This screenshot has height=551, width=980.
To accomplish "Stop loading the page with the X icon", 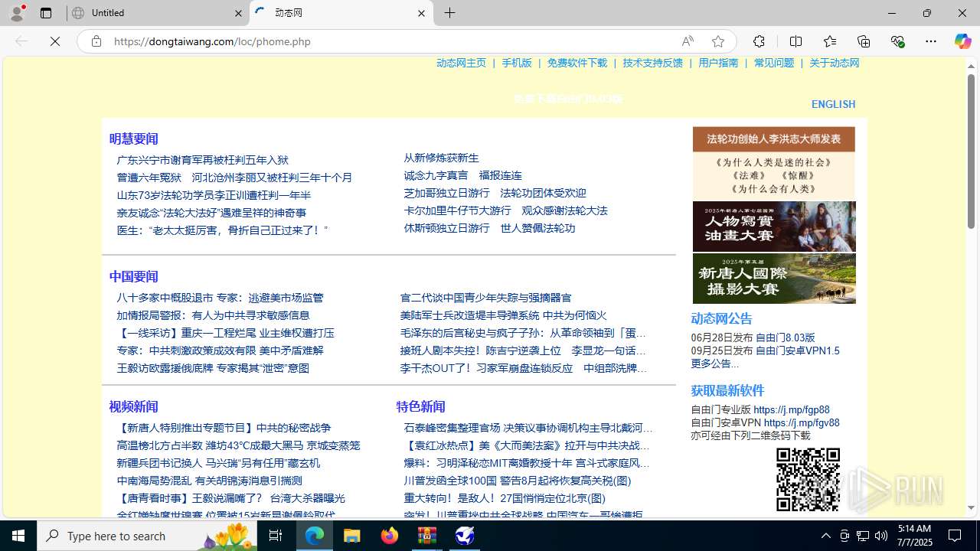I will (x=55, y=41).
